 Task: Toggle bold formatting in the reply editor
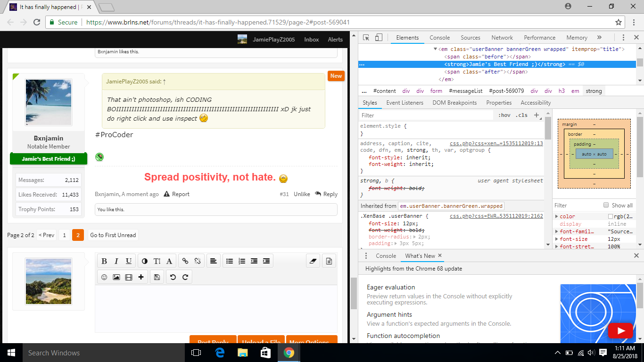[104, 261]
